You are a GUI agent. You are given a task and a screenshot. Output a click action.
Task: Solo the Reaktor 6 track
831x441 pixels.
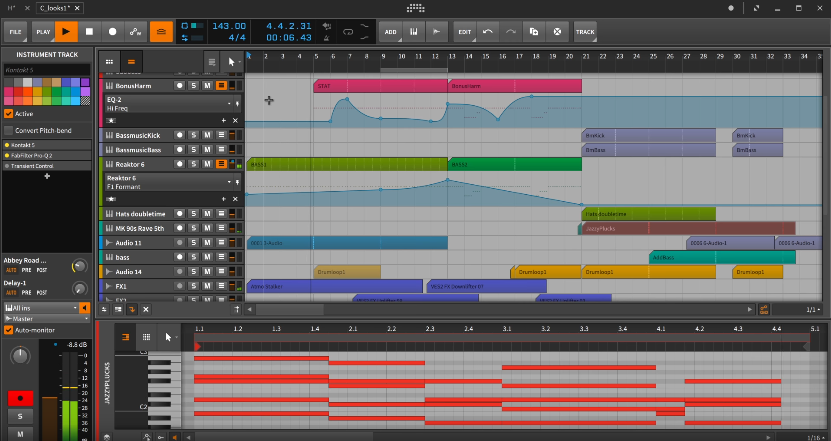193,164
